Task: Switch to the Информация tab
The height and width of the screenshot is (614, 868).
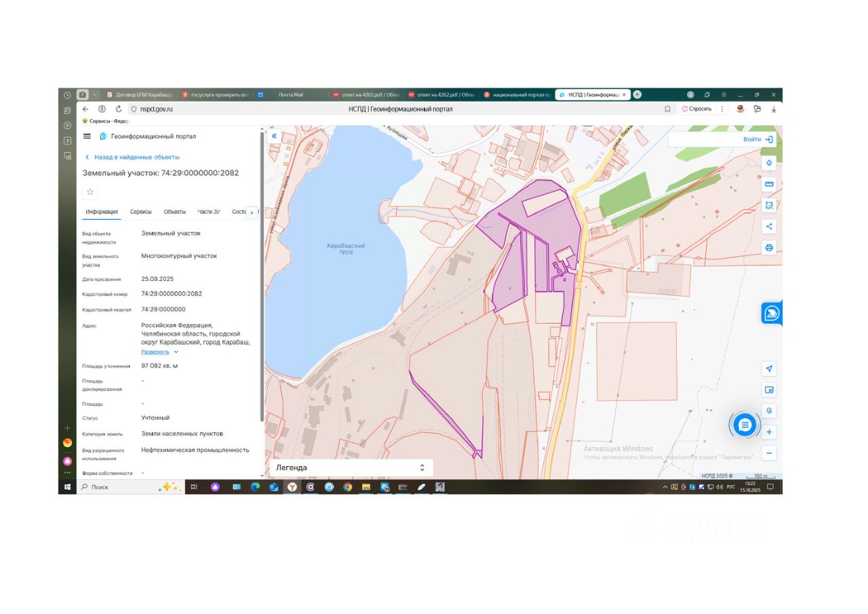Action: (x=102, y=212)
